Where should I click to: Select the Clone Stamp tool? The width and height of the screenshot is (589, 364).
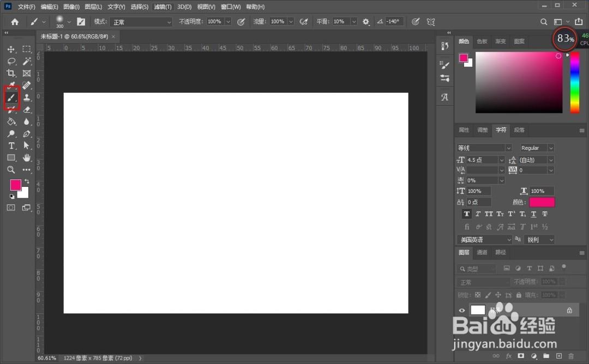pyautogui.click(x=26, y=98)
